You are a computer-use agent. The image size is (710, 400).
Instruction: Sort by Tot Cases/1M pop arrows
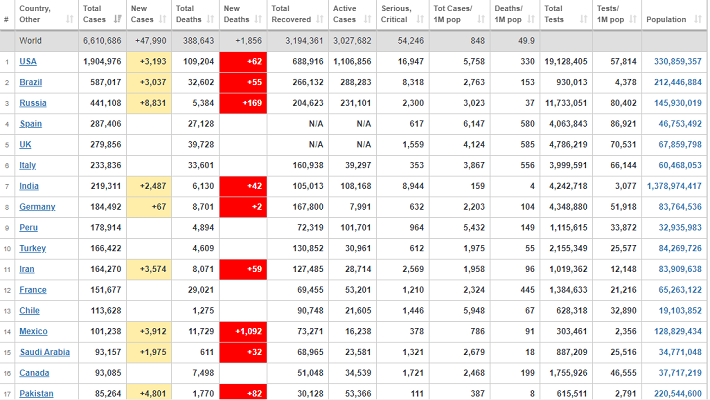click(481, 19)
